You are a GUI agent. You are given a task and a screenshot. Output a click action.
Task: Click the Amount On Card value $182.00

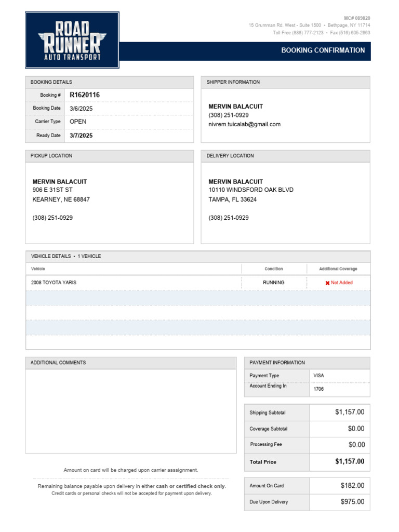pyautogui.click(x=352, y=486)
